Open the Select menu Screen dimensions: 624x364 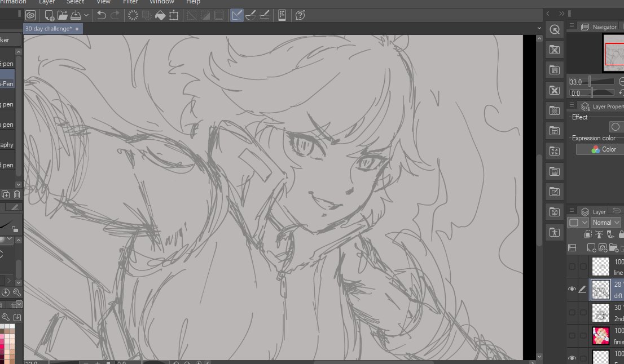(75, 2)
